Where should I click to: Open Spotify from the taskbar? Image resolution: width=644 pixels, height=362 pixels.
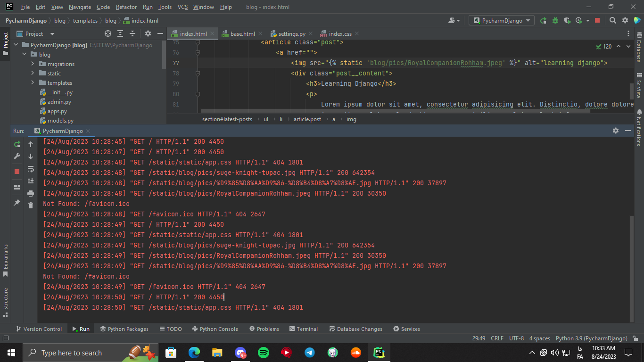point(263,352)
